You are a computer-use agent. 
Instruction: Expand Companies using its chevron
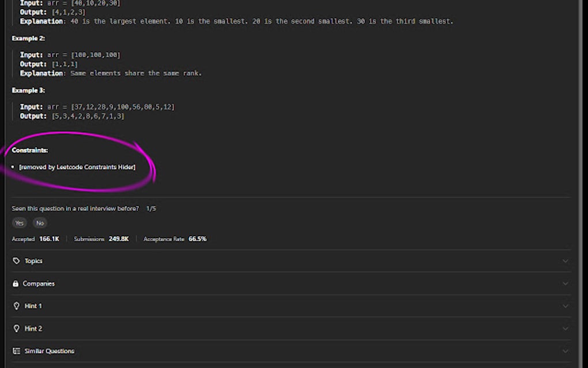click(x=566, y=283)
